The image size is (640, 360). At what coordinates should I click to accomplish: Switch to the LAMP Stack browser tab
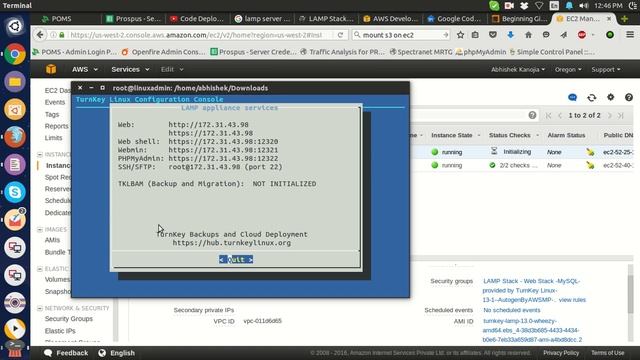[327, 19]
